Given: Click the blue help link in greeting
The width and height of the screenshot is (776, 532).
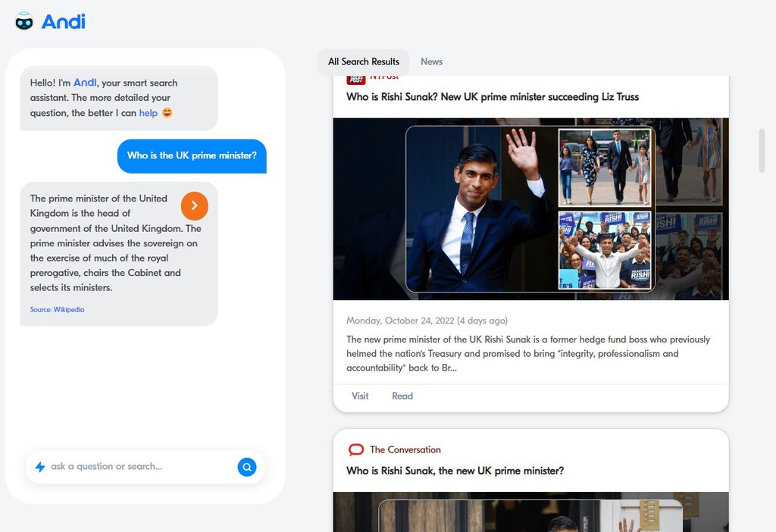Looking at the screenshot, I should tap(148, 113).
